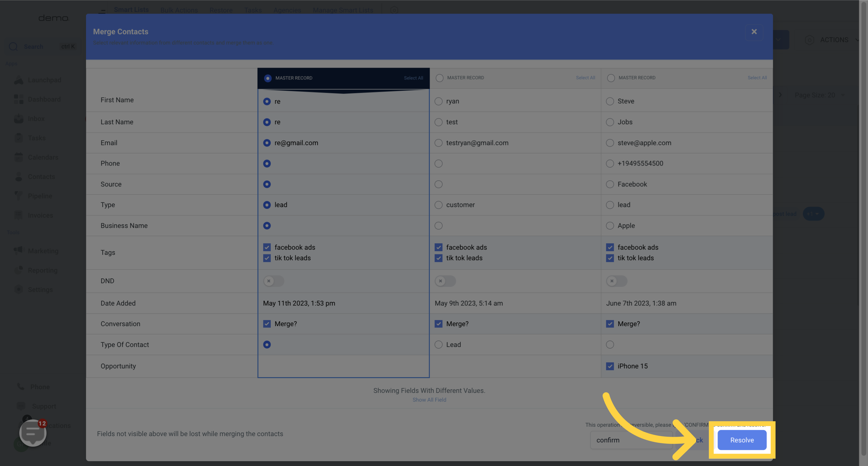This screenshot has width=868, height=466.
Task: Click the settings icon beside Manage Smart Lists
Action: [394, 11]
